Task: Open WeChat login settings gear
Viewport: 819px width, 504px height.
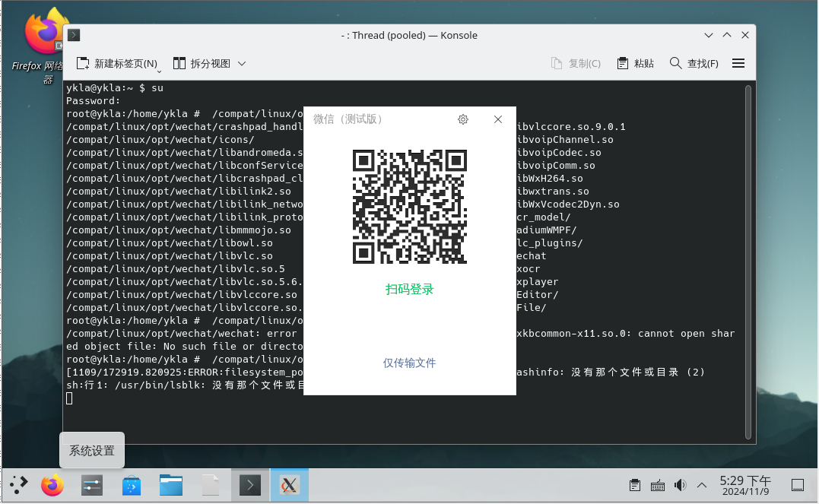Action: (x=463, y=119)
